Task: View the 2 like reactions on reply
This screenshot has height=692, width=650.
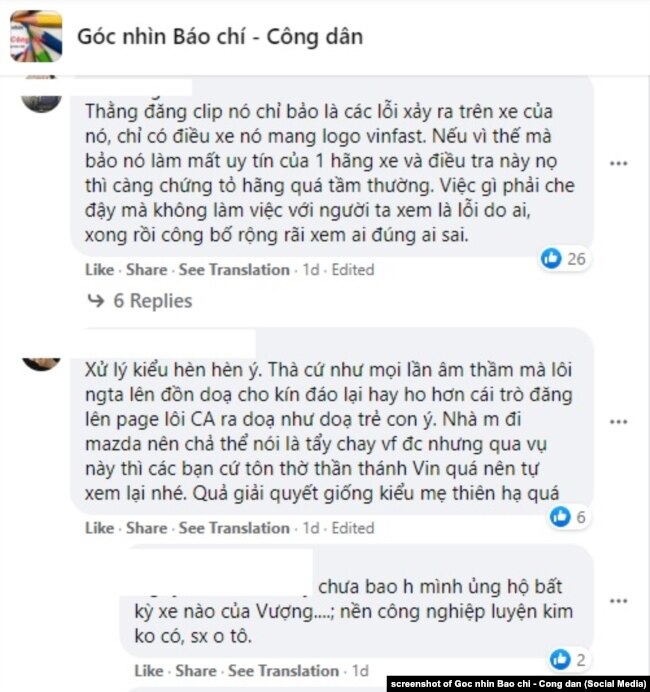Action: click(568, 660)
